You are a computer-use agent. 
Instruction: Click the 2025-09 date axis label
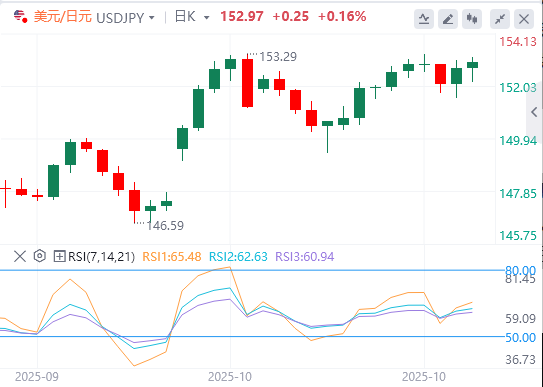point(37,377)
